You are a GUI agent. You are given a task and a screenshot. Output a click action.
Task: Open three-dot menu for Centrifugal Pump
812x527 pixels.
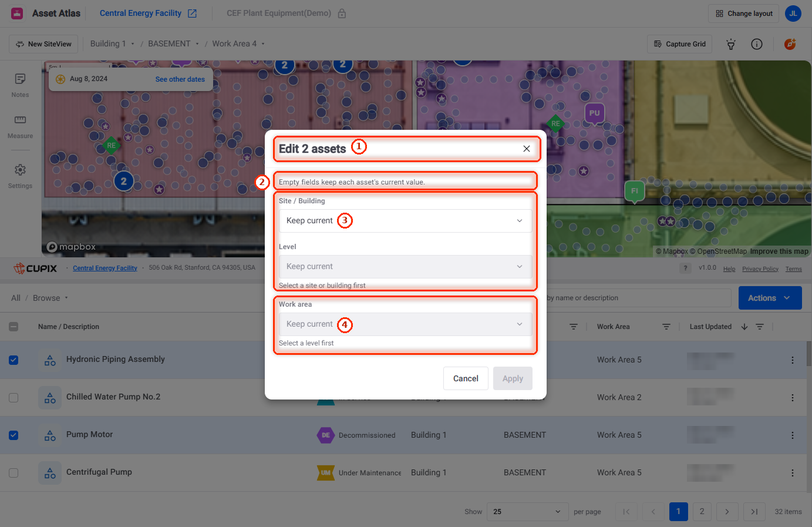[792, 473]
